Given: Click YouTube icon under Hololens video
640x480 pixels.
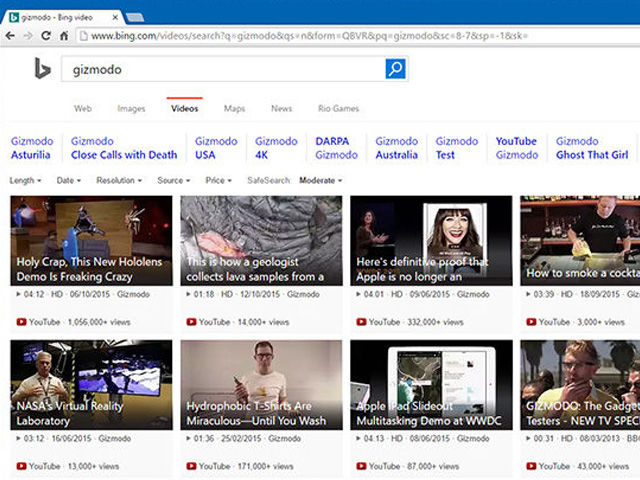Looking at the screenshot, I should click(x=21, y=322).
